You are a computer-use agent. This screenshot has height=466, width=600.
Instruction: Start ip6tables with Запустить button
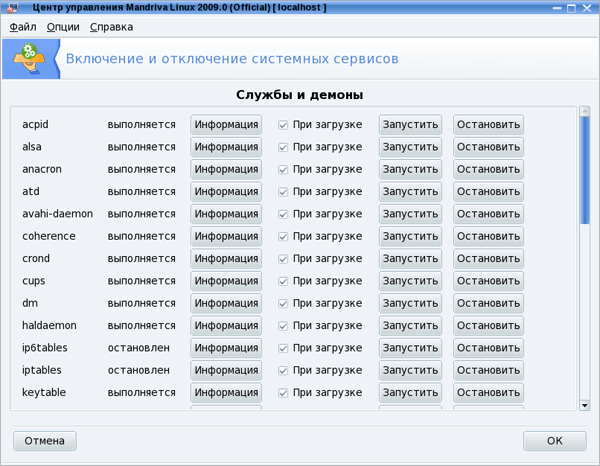click(x=410, y=348)
